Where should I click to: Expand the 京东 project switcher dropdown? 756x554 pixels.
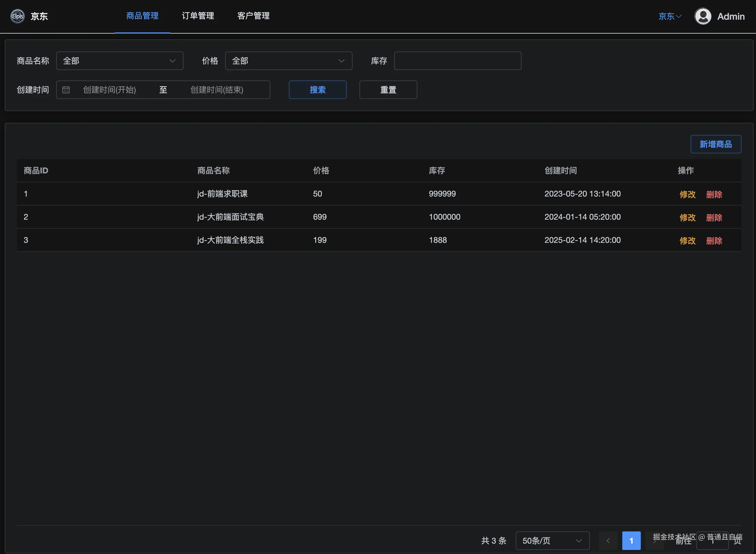tap(669, 16)
